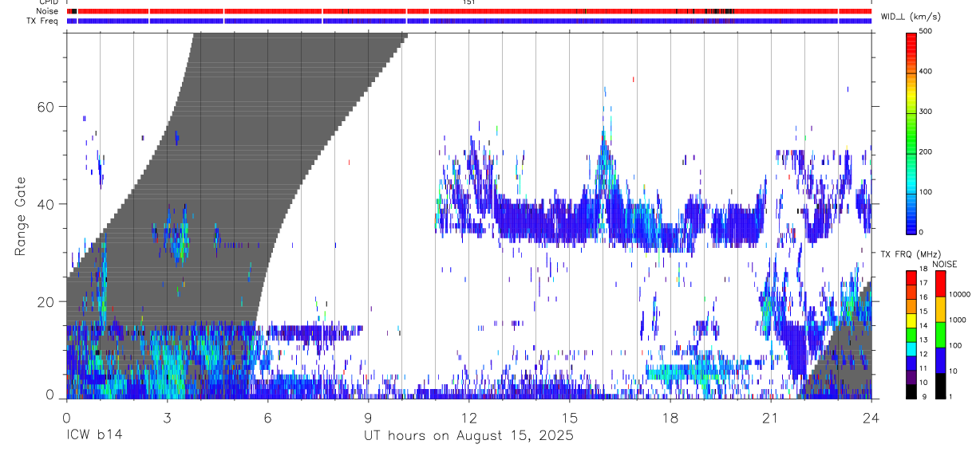980x452 pixels.
Task: Click the '151' CPID value at the top
Action: tap(469, 2)
